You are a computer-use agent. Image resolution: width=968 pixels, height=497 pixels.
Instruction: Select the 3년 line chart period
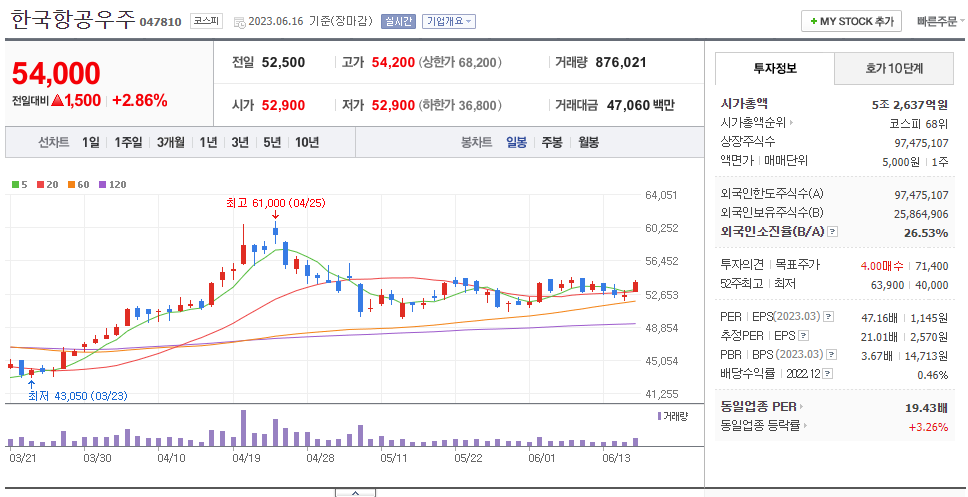[x=240, y=143]
